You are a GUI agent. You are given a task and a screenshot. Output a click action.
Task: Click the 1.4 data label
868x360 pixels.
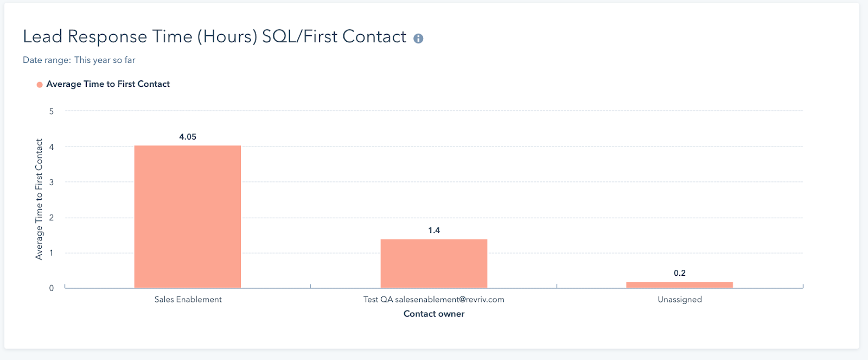tap(434, 230)
